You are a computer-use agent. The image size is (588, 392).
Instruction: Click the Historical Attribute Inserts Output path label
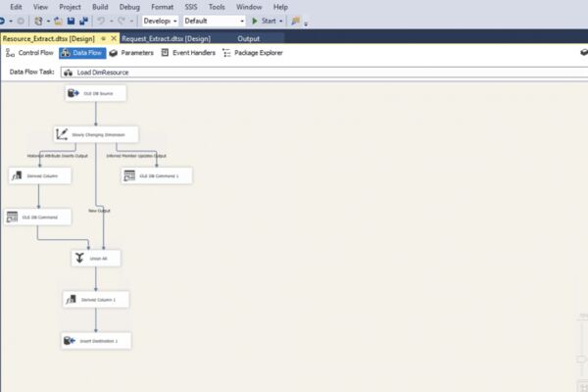click(x=58, y=156)
